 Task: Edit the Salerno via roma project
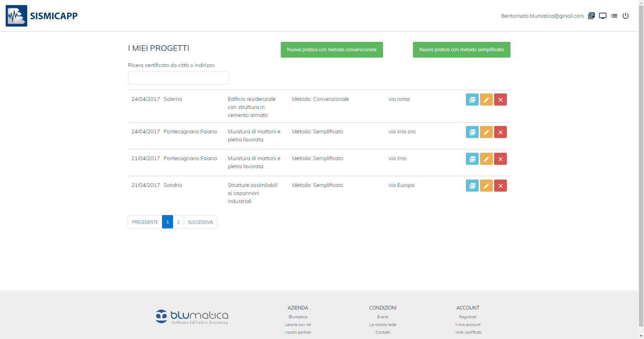[x=486, y=99]
